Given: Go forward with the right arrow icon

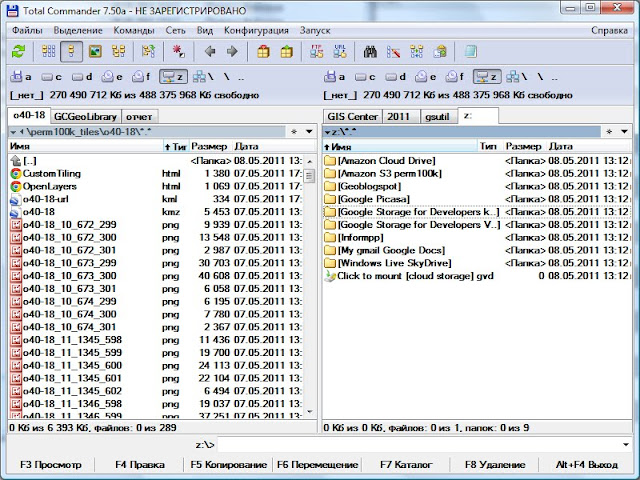Looking at the screenshot, I should 232,52.
